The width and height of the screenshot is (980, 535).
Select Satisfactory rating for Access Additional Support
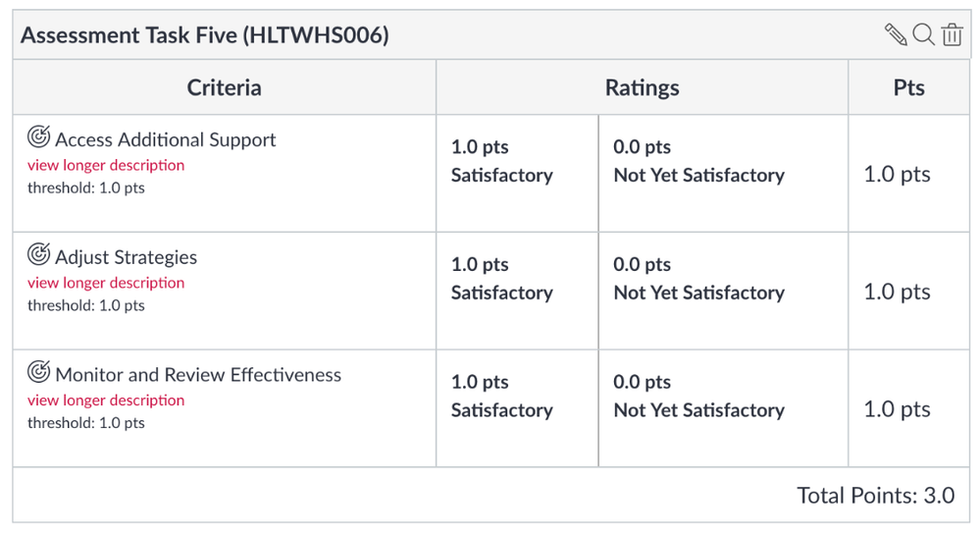tap(517, 174)
